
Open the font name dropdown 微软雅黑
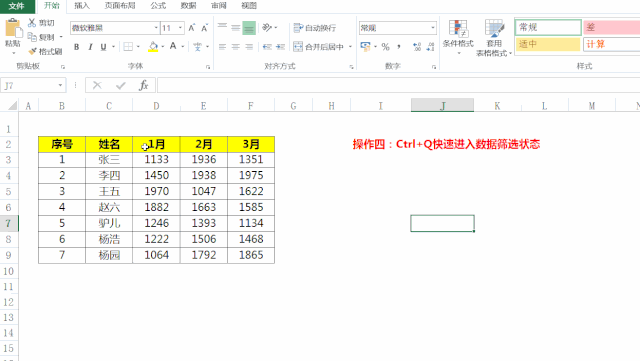[156, 28]
